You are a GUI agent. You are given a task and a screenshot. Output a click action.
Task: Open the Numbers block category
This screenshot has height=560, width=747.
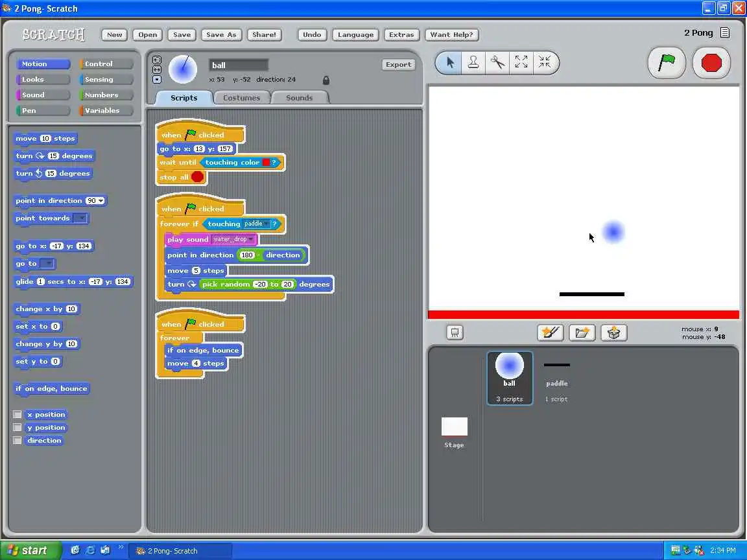(x=106, y=95)
